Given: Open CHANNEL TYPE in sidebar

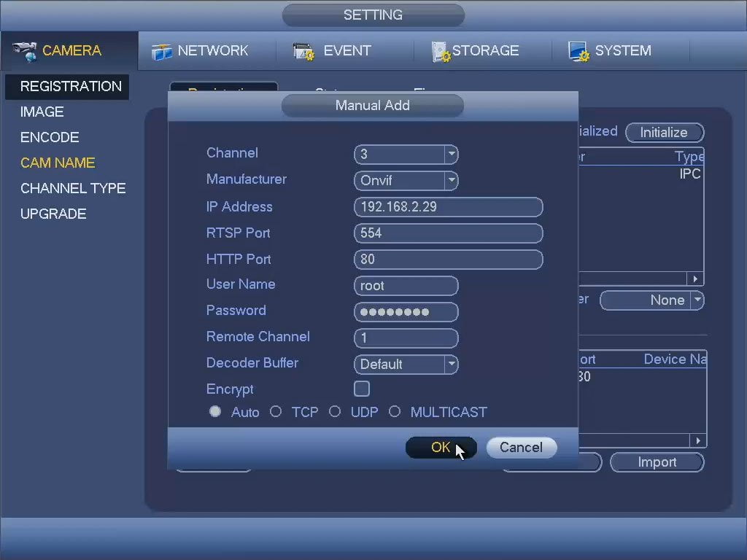Looking at the screenshot, I should pyautogui.click(x=73, y=189).
